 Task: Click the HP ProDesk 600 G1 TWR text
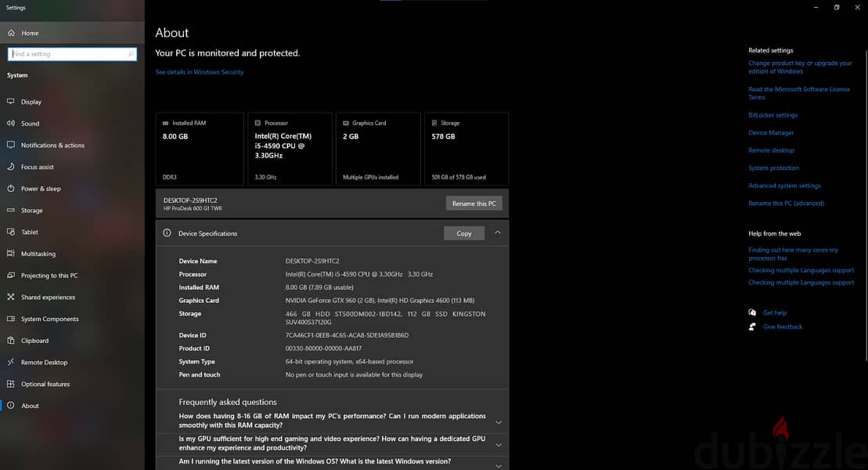pos(193,209)
